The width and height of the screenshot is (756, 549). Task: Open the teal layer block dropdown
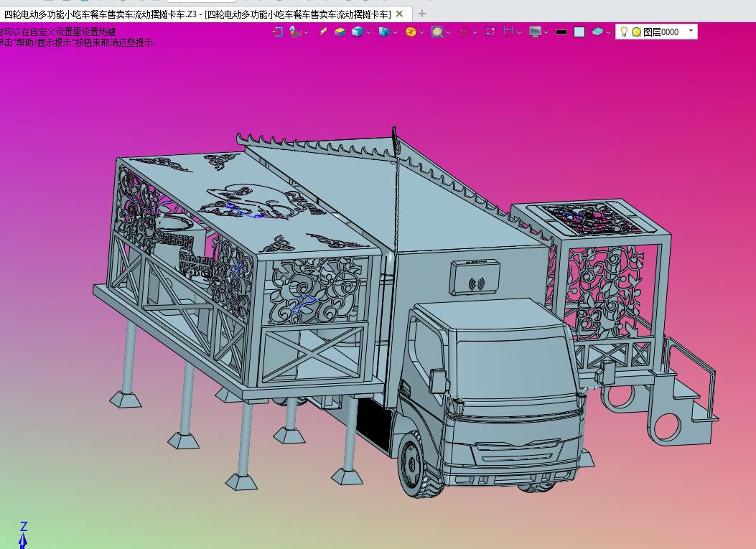tap(609, 32)
